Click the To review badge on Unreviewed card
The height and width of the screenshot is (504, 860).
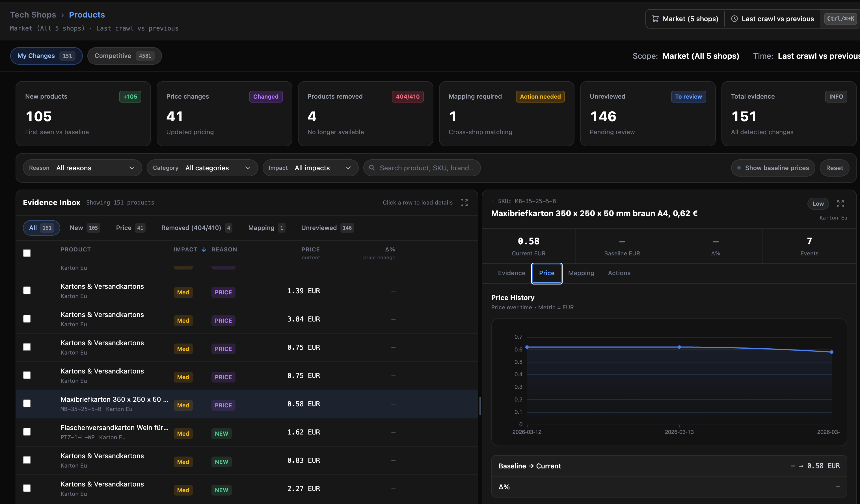tap(688, 97)
